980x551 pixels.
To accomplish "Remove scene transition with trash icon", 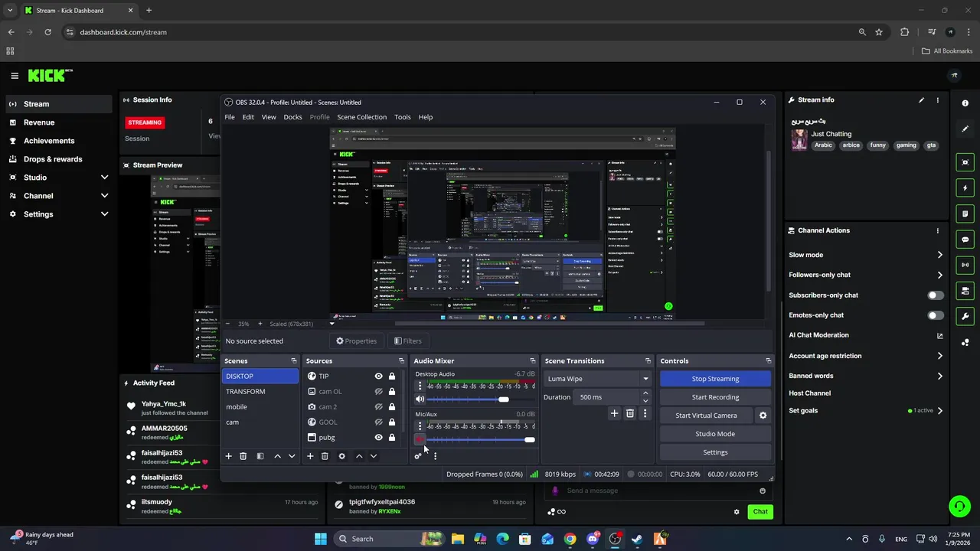I will pos(630,413).
